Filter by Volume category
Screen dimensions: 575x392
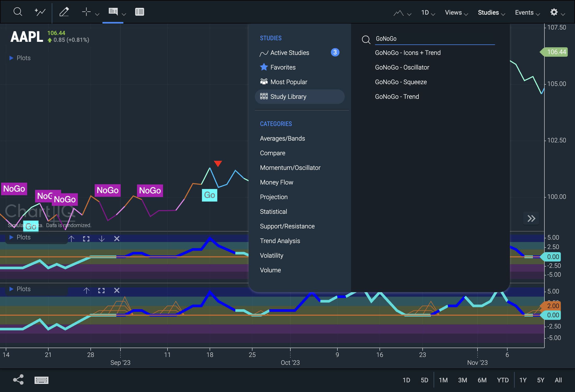[x=270, y=270]
